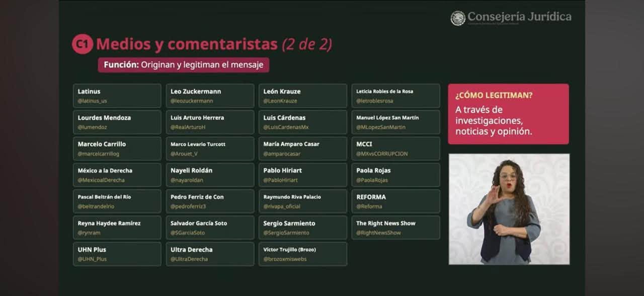Viewport: 644px width, 296px height.
Task: Select the Lourdes Mendoza card
Action: pos(117,122)
